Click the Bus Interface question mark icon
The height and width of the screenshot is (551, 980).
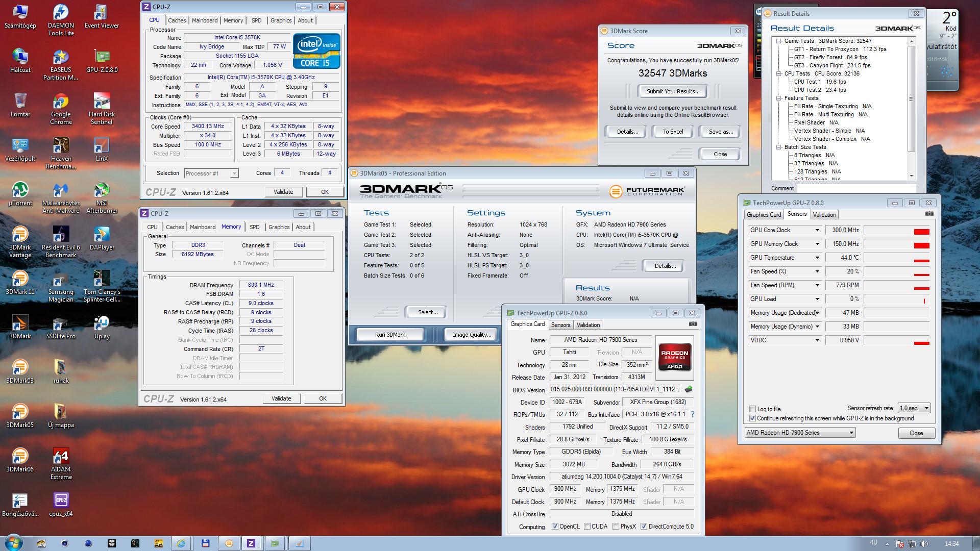693,414
